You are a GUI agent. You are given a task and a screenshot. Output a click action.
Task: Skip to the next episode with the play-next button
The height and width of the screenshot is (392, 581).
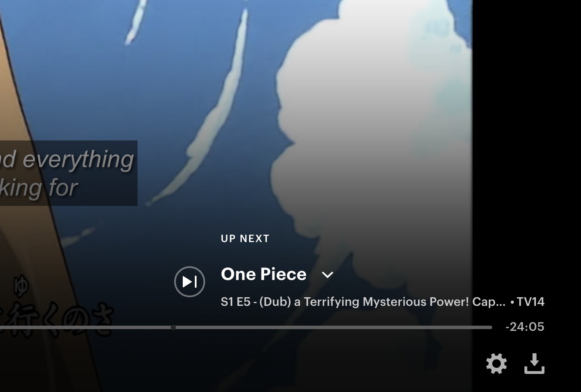click(190, 282)
